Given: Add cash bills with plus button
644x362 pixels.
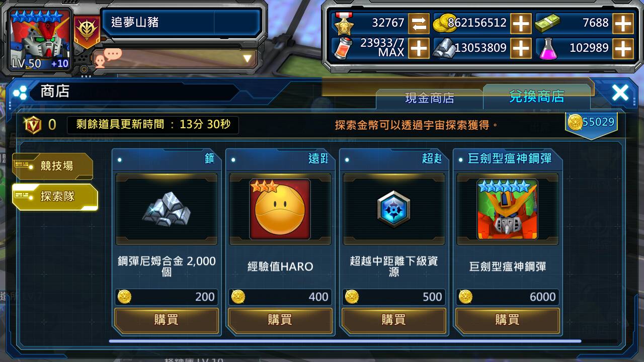Looking at the screenshot, I should pos(623,23).
